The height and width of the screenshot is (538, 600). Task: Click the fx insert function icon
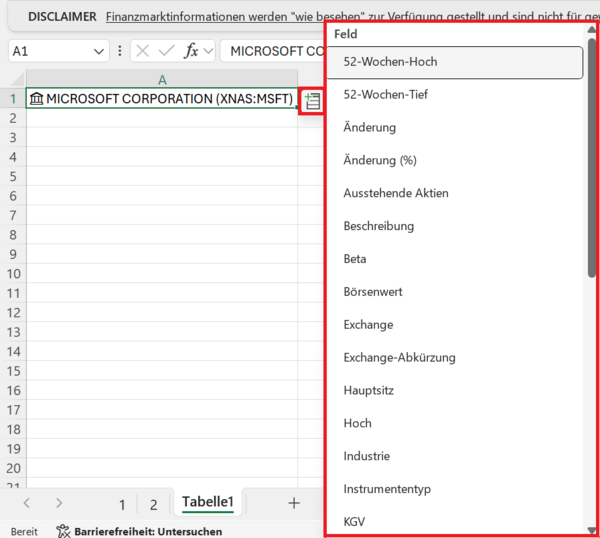(191, 51)
